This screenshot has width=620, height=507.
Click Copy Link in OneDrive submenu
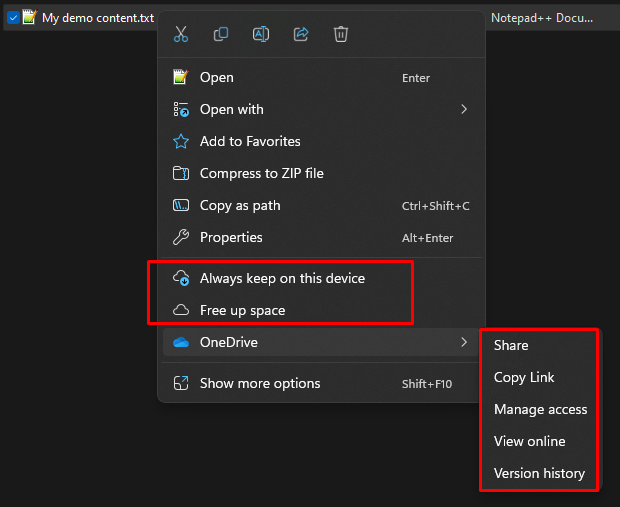point(524,377)
